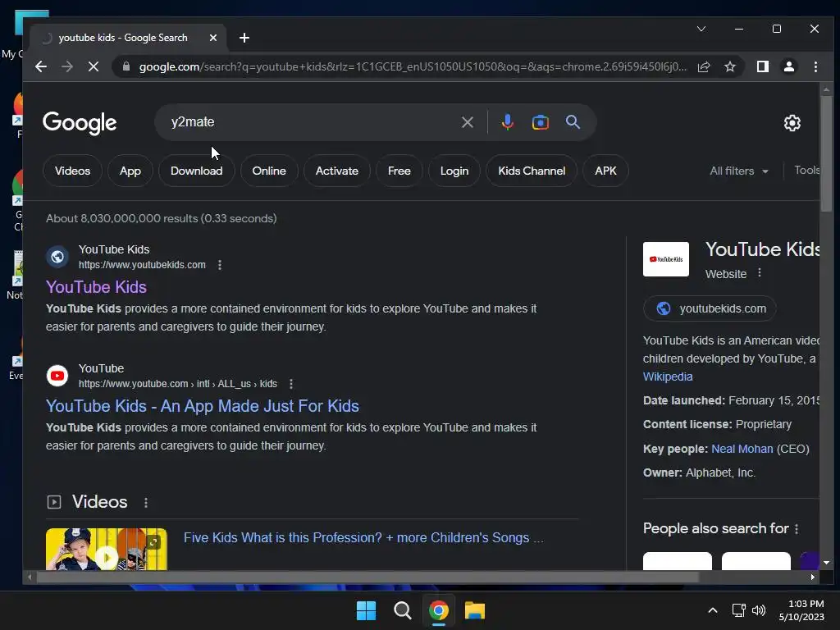Click the horizontal scrollbar thumb
This screenshot has width=840, height=630.
[x=367, y=577]
